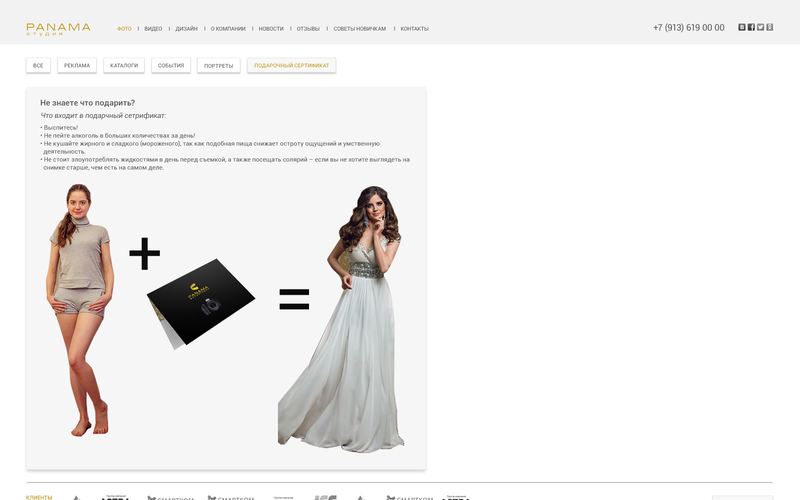This screenshot has width=800, height=500.
Task: Open the О КОМПАНИИ menu item
Action: click(228, 29)
